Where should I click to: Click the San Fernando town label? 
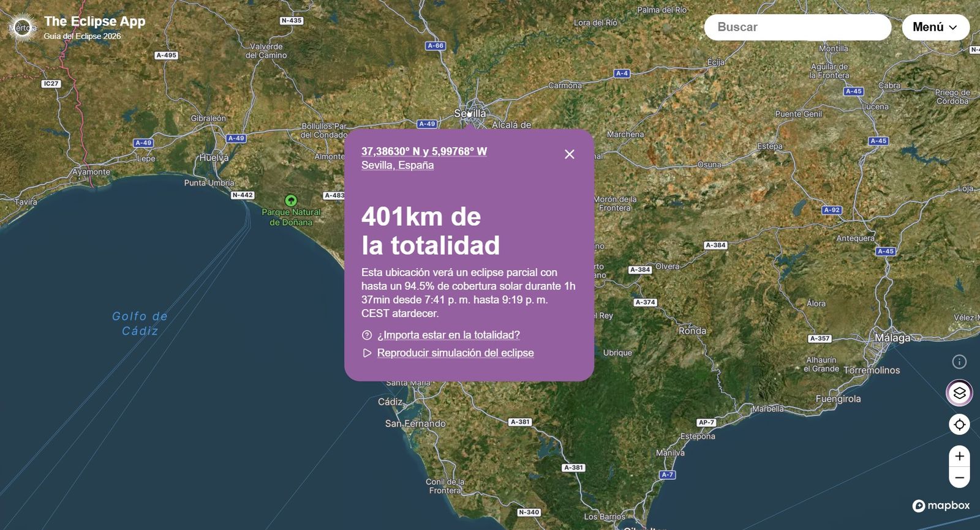(x=415, y=424)
